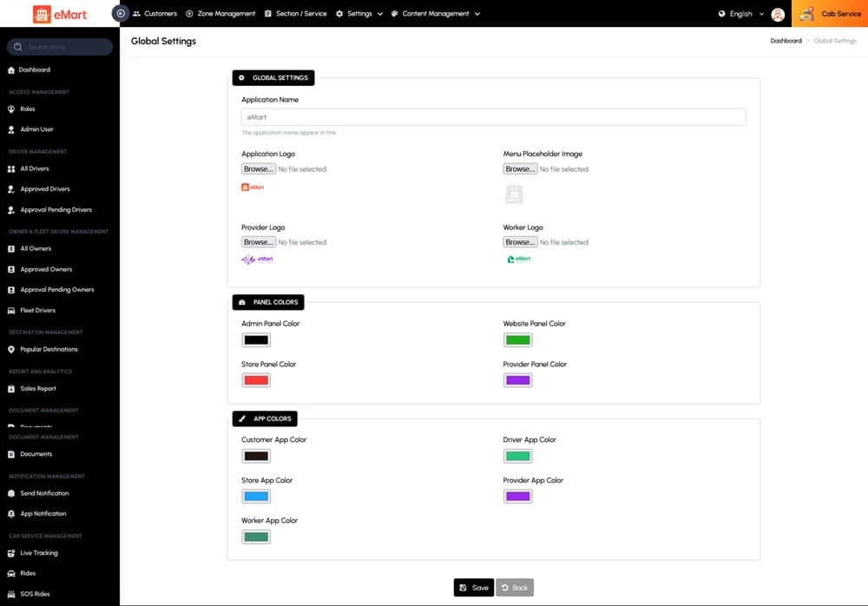The image size is (868, 606).
Task: Open the English language dropdown
Action: pyautogui.click(x=741, y=14)
